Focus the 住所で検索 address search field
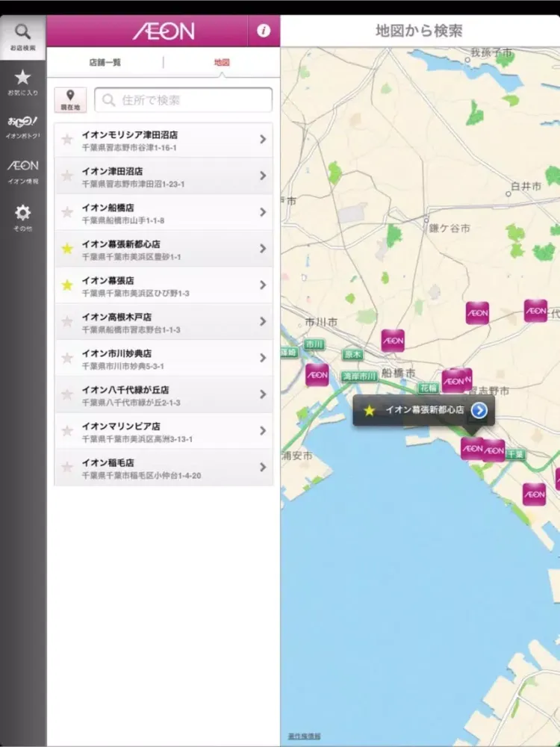This screenshot has height=747, width=560. (x=184, y=99)
